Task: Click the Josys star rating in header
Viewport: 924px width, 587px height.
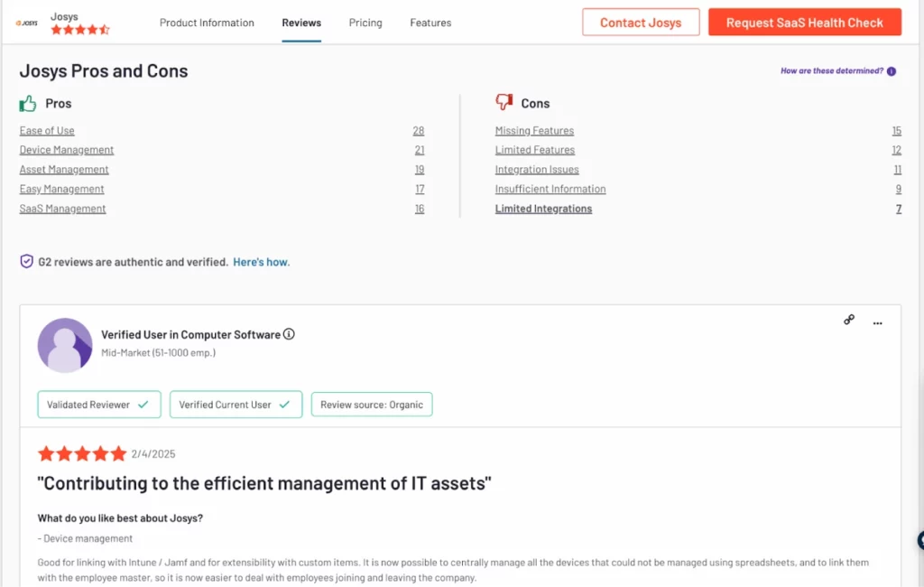Action: [x=80, y=30]
